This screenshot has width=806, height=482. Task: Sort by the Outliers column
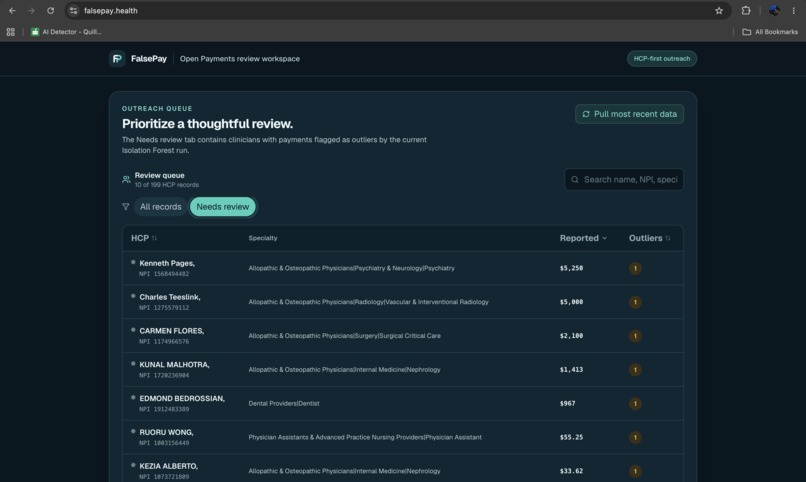pyautogui.click(x=650, y=238)
